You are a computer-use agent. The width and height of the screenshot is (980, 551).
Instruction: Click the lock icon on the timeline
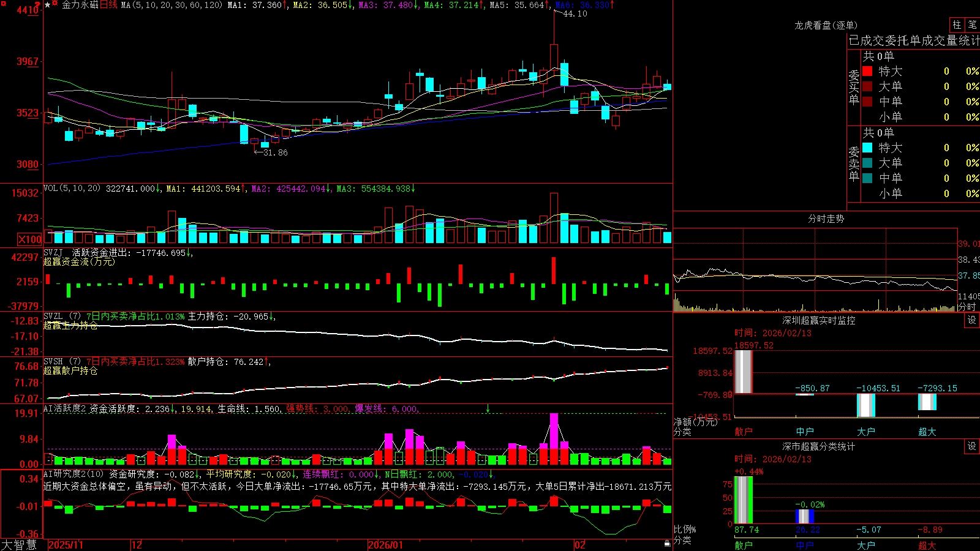point(667,544)
